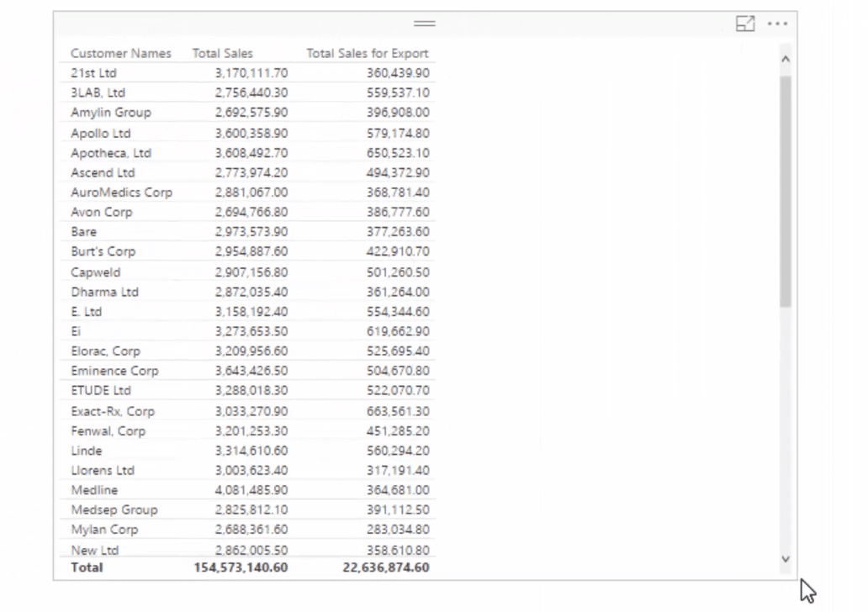Click the scrollbar down arrow

tap(786, 559)
